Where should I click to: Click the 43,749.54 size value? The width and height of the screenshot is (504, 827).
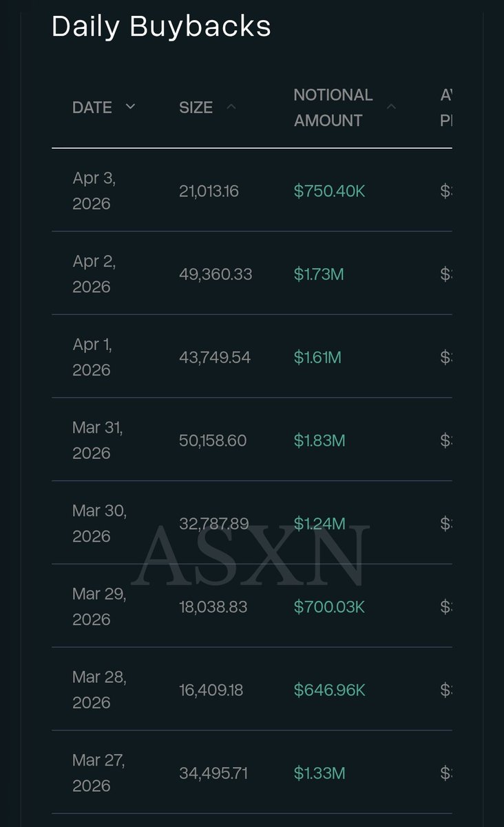215,357
